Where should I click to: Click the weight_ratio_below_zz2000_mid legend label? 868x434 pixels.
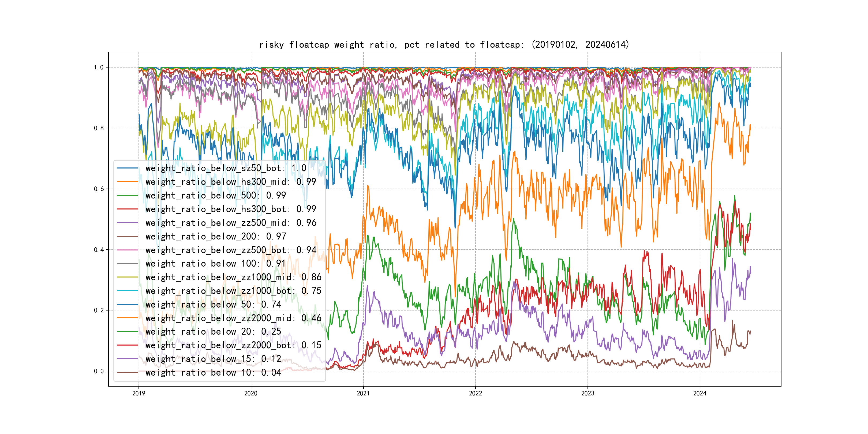233,318
